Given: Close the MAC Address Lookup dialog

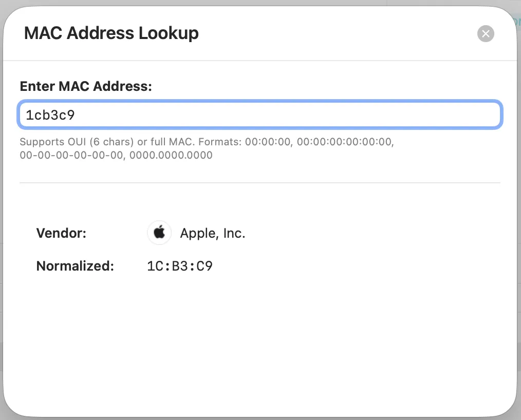Looking at the screenshot, I should (x=486, y=34).
